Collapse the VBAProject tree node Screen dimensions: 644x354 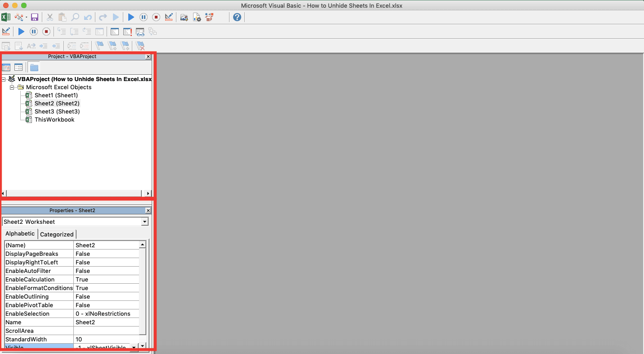click(4, 79)
